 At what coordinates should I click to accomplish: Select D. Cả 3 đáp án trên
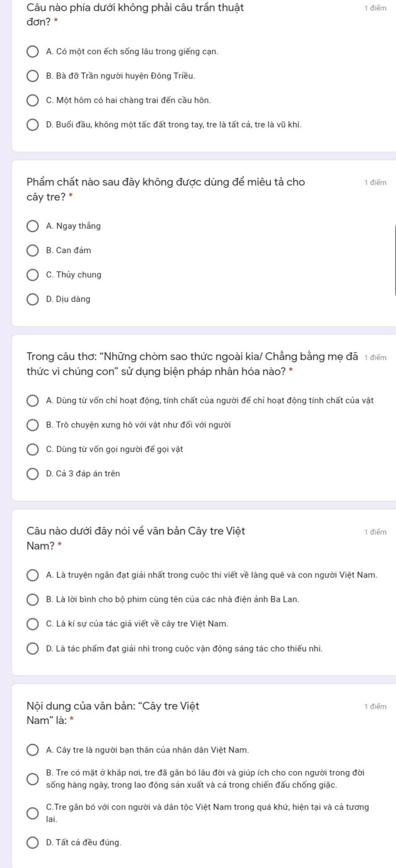tap(32, 473)
